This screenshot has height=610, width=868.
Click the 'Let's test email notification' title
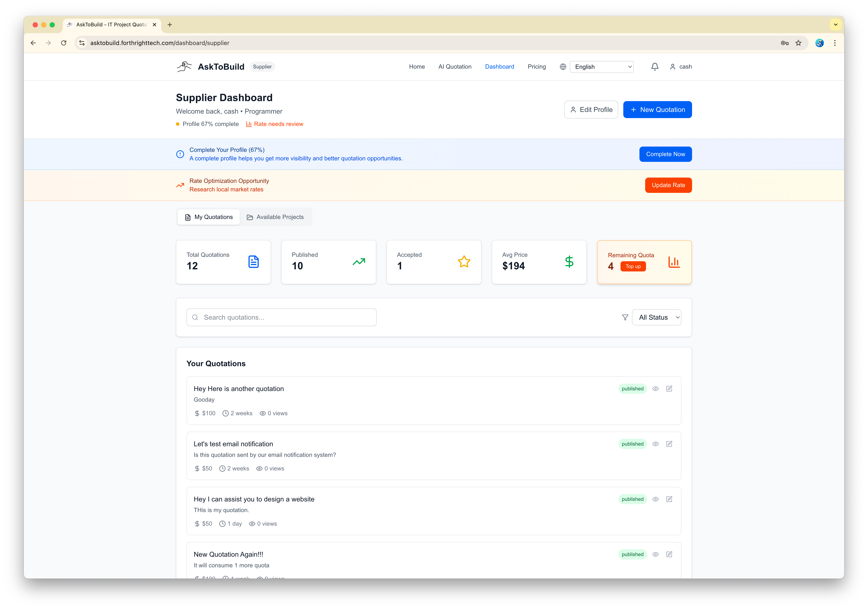tap(233, 444)
